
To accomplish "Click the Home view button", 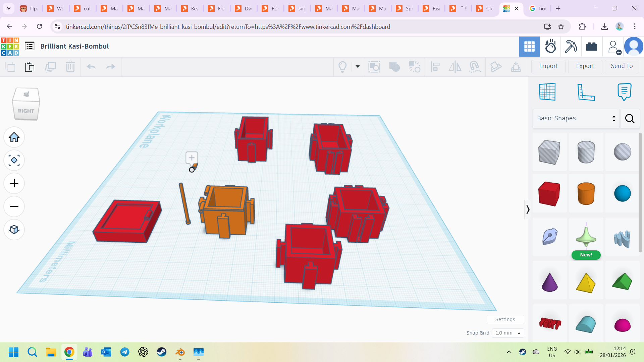I will coord(14,137).
